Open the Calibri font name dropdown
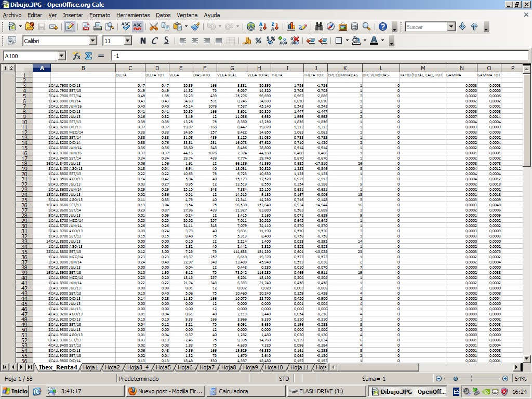This screenshot has height=399, width=532. click(x=93, y=41)
